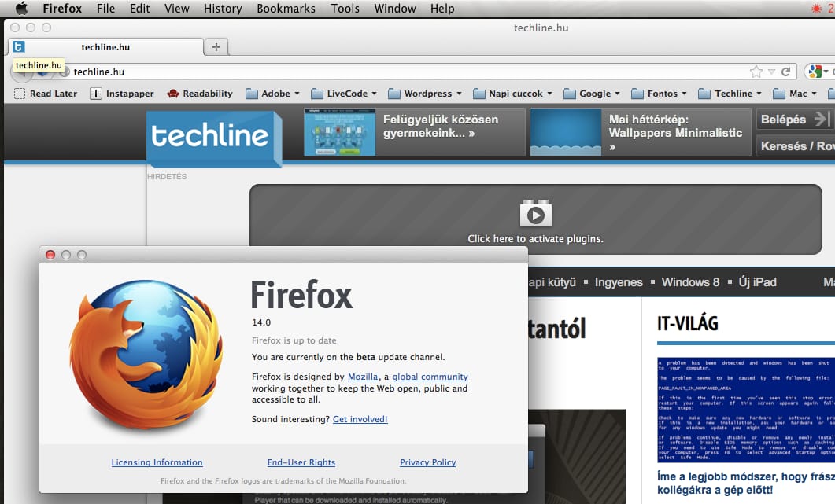Open the Google search engine selector
The width and height of the screenshot is (835, 504).
click(x=818, y=72)
